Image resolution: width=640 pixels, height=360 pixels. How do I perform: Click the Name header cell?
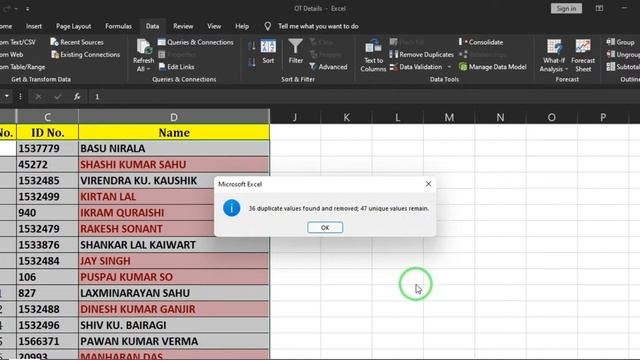tap(174, 132)
